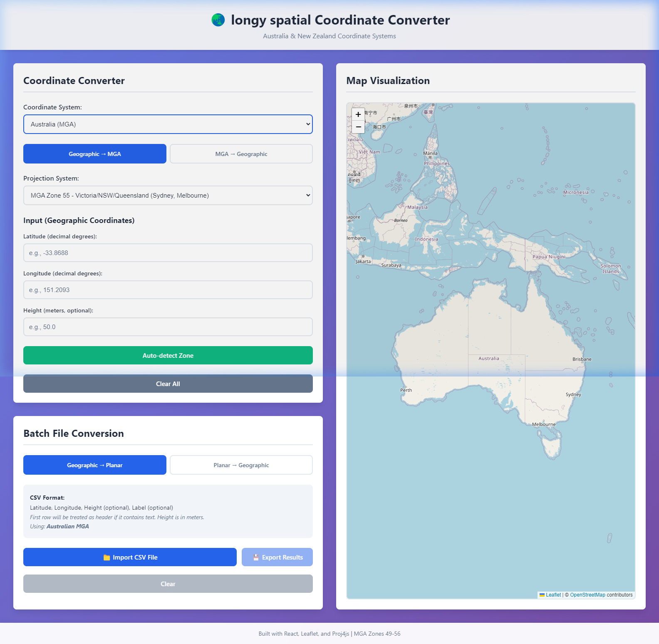Click into the Height meters field
The image size is (659, 644).
(168, 327)
